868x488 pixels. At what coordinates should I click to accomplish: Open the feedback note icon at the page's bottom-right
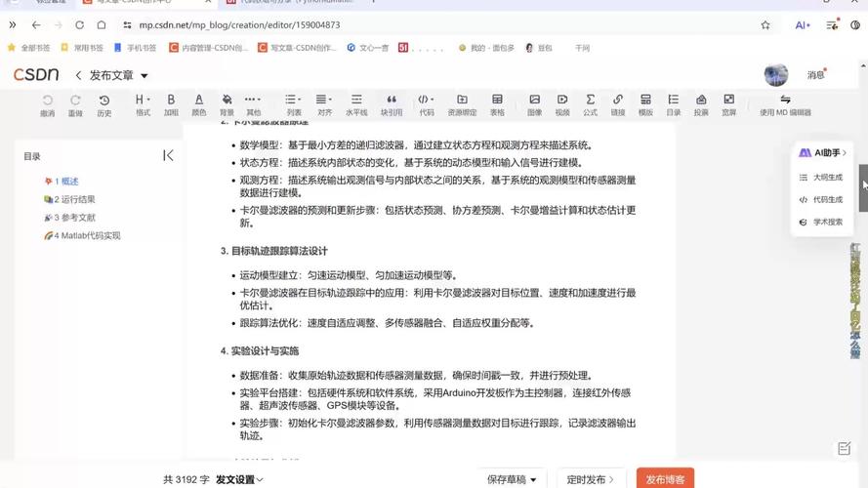click(x=844, y=449)
